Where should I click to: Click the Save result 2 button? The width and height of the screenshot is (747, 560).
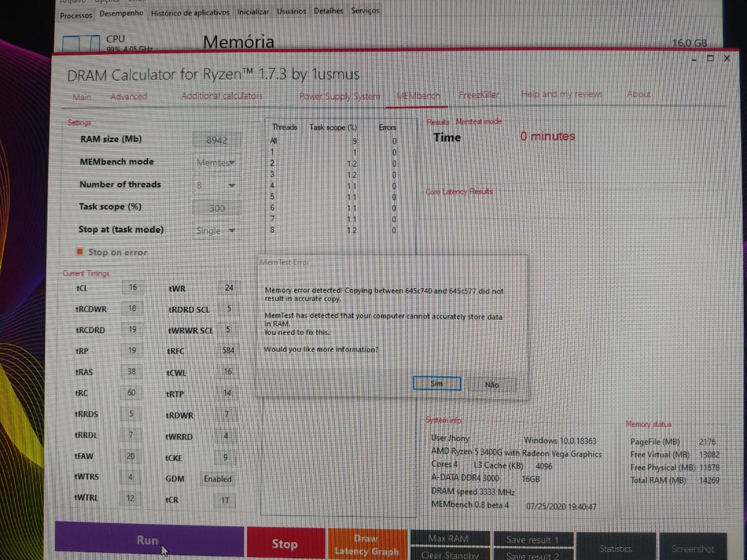[x=532, y=555]
